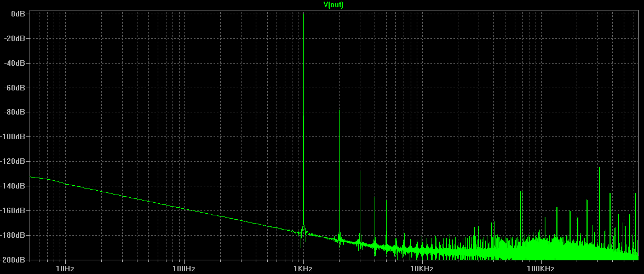Screen dimensions: 644x274
Task: Click the 3KHz third harmonic peak
Action: [360, 172]
